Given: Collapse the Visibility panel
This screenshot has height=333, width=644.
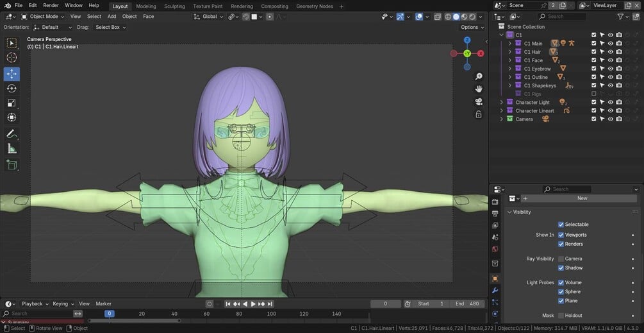Looking at the screenshot, I should click(x=509, y=212).
